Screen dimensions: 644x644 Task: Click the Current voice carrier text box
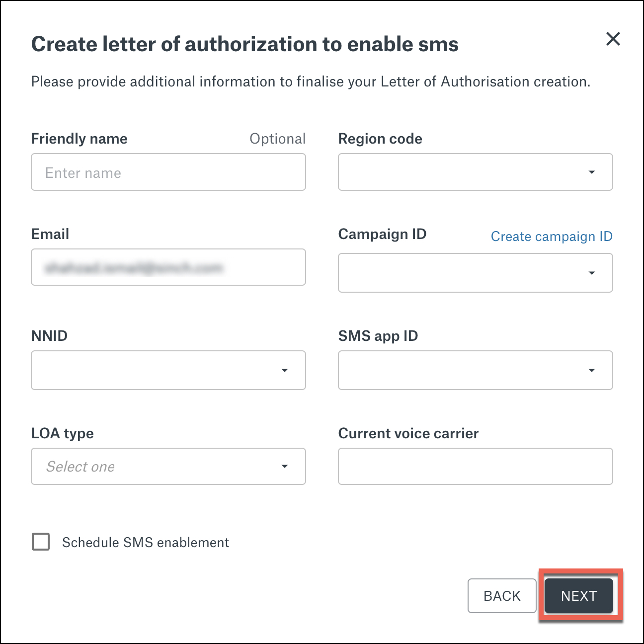475,467
